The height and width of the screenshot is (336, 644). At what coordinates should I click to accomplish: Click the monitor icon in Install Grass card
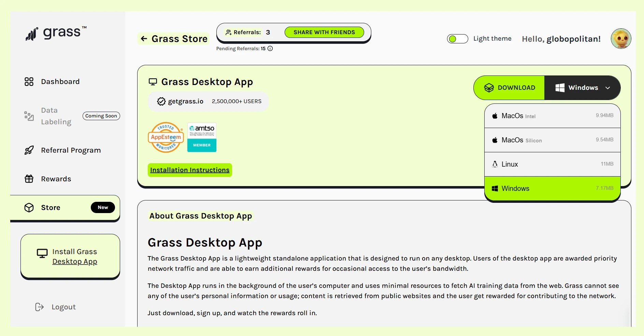click(42, 253)
